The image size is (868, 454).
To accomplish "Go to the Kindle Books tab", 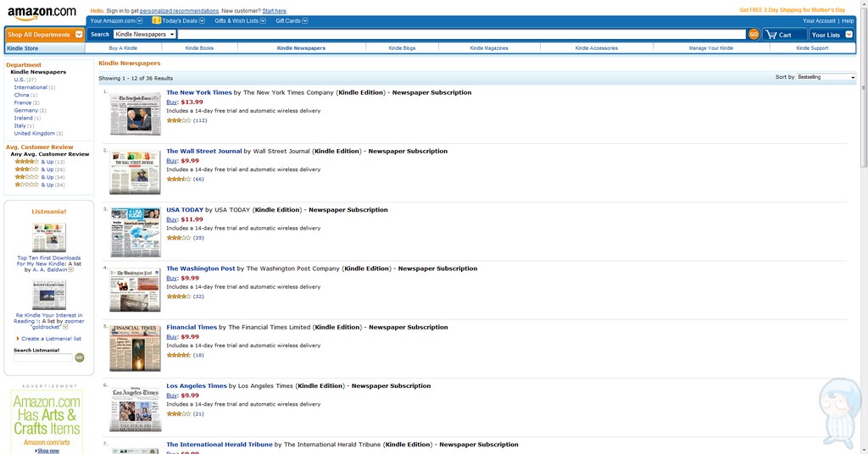I will coord(199,48).
